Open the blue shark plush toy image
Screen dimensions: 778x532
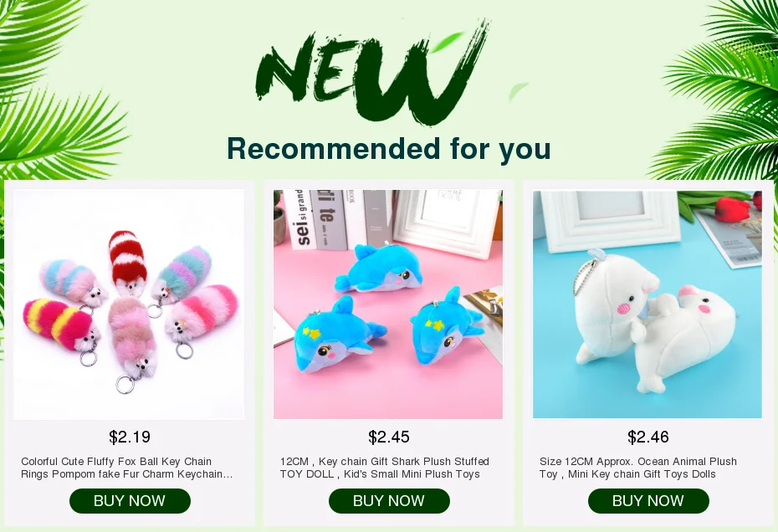tap(388, 304)
